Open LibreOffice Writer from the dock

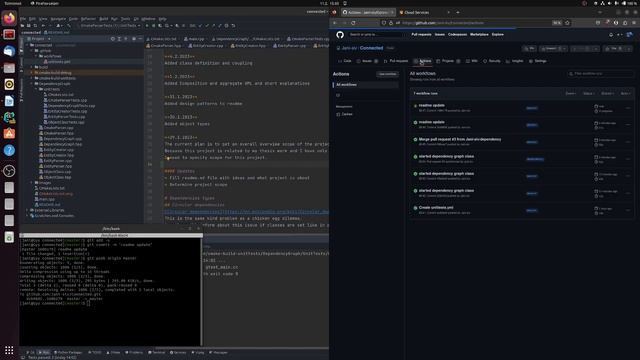tap(9, 101)
